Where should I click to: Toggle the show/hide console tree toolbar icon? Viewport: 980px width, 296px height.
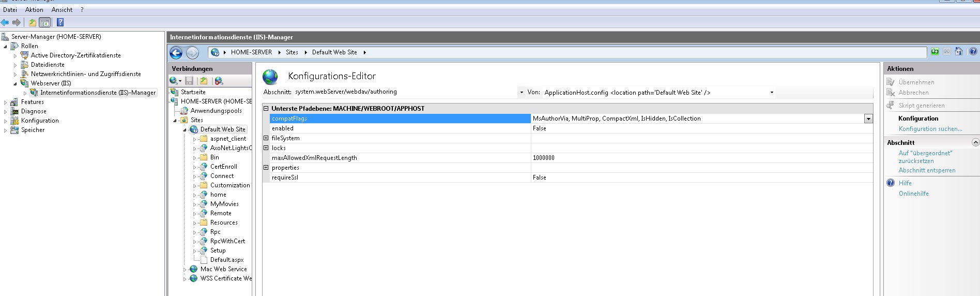click(x=45, y=22)
